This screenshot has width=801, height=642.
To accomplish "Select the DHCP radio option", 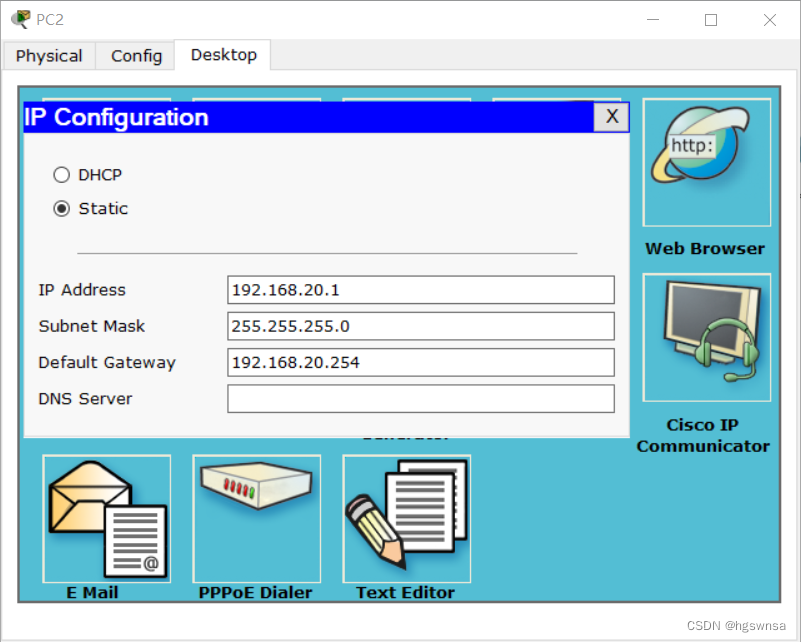I will (x=62, y=175).
